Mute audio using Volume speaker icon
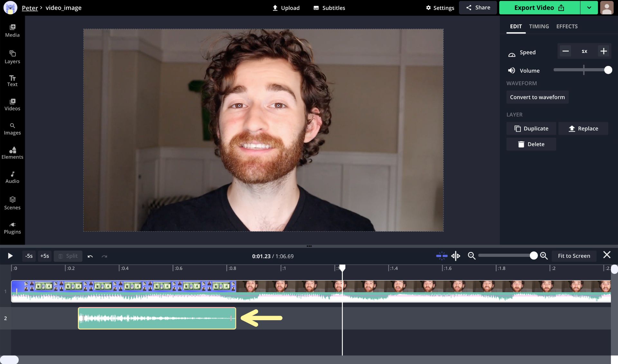Screen dimensions: 618x364 pyautogui.click(x=511, y=70)
